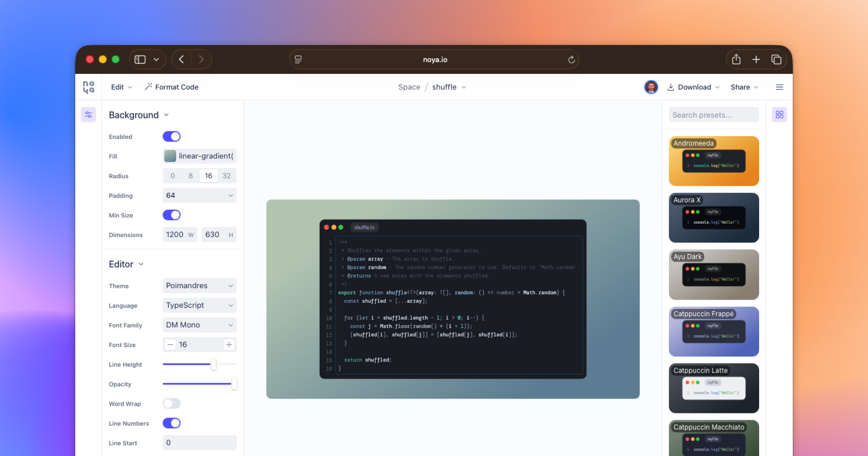Click the Fill gradient color swatch
The image size is (868, 456).
click(170, 156)
